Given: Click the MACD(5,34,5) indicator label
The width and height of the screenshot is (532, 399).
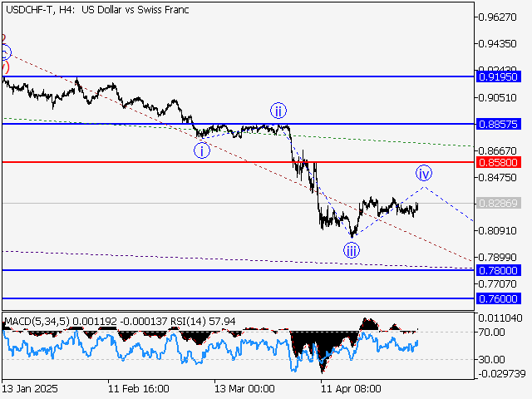Looking at the screenshot, I should point(35,320).
